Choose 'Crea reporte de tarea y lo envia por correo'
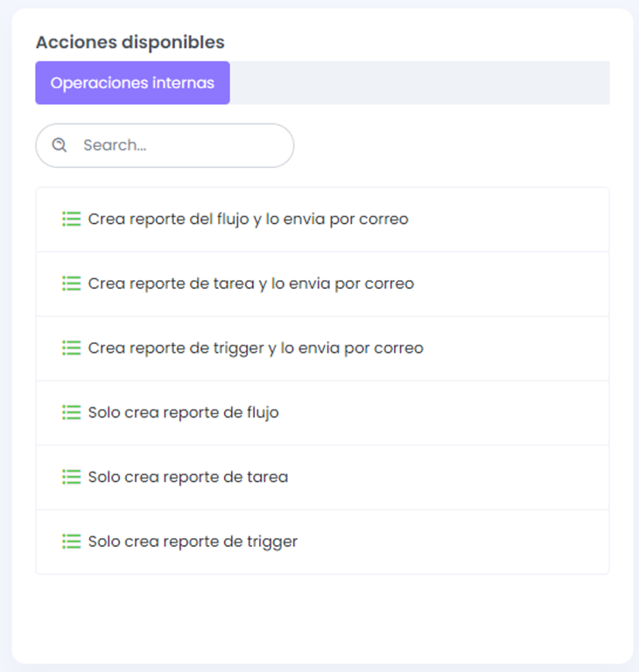 point(322,284)
